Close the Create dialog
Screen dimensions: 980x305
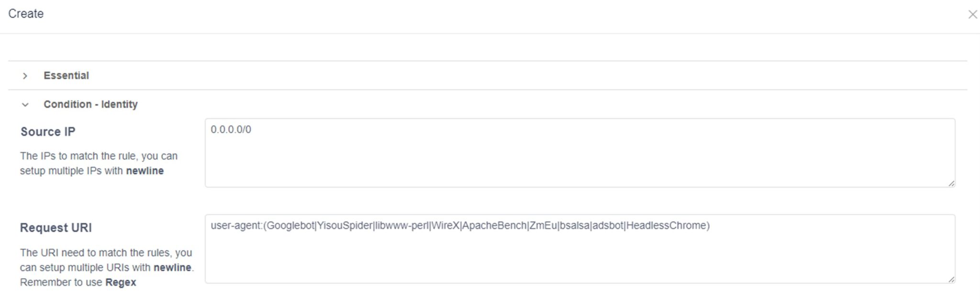tap(974, 14)
